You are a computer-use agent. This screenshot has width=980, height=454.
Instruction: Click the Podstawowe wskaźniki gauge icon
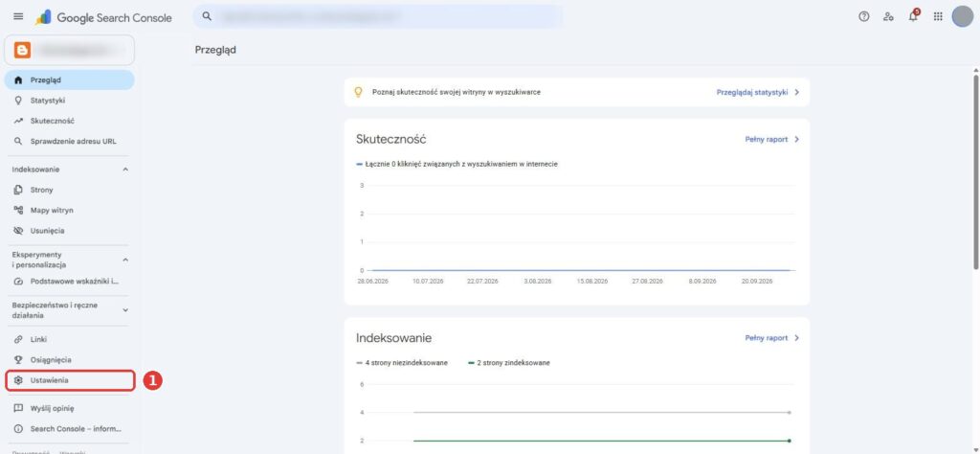pos(18,282)
